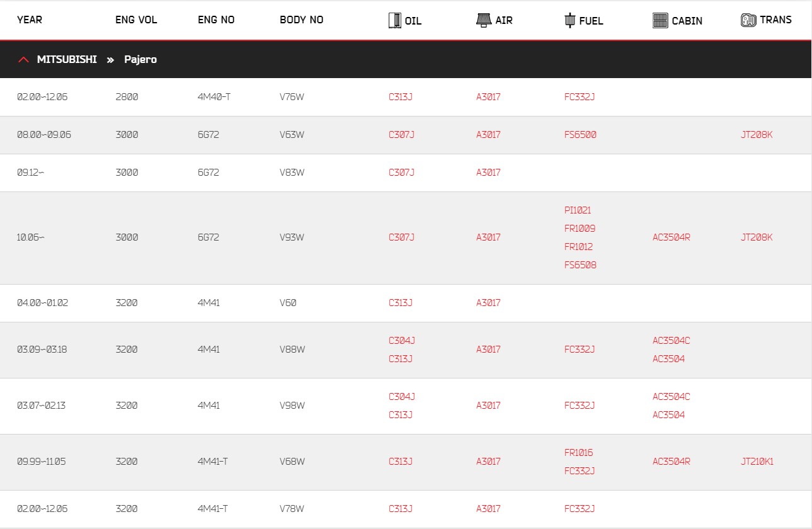This screenshot has width=812, height=529.
Task: Select body number V83W cell
Action: 292,173
